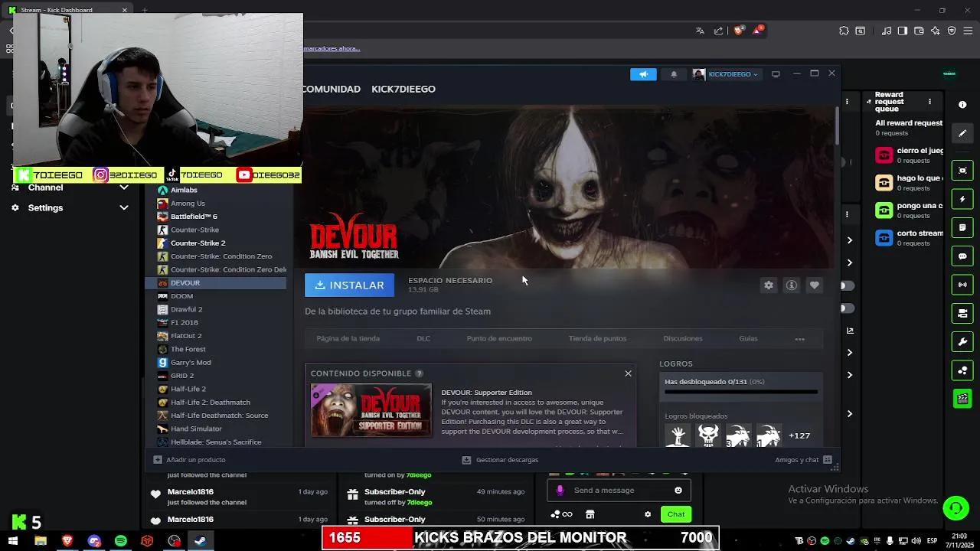This screenshot has height=551, width=980.
Task: Click the DEVOUR: Supporter Edition title
Action: (x=486, y=393)
